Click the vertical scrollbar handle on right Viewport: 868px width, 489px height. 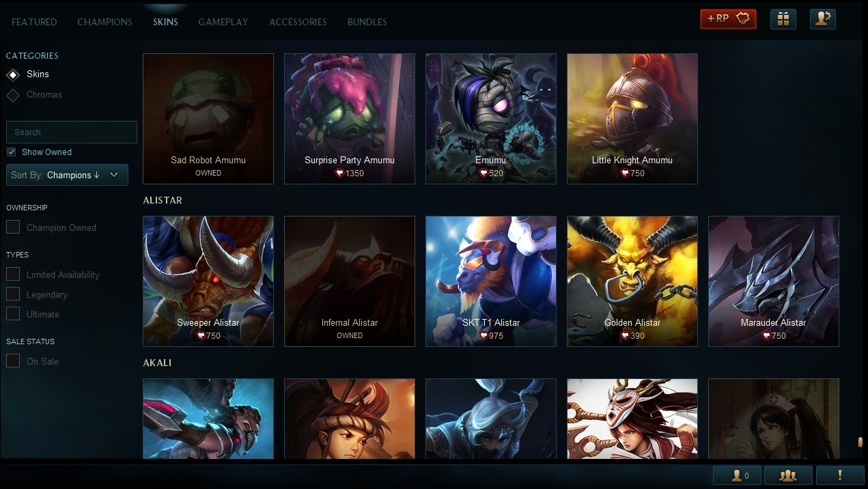pos(860,442)
